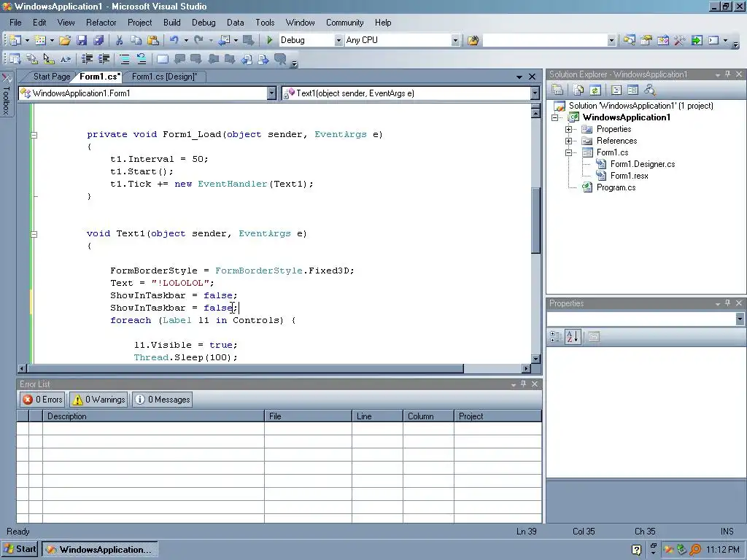Click the Navigate Backward icon
Viewport: 747px width, 560px height.
(x=224, y=41)
